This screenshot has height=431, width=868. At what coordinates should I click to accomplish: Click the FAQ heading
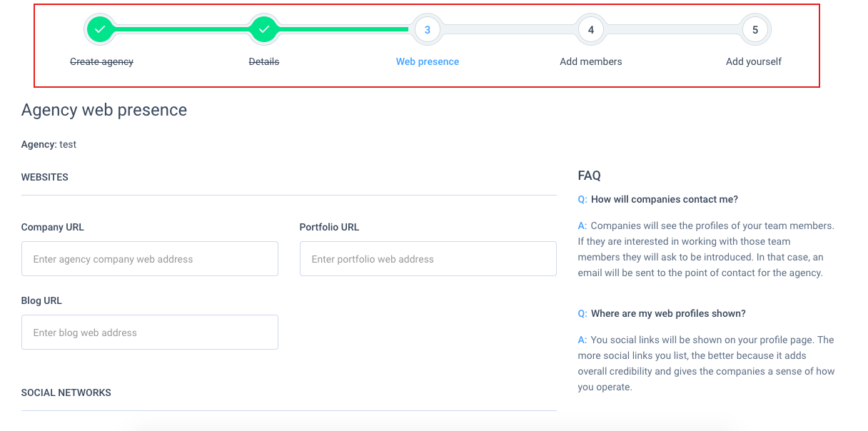coord(590,176)
